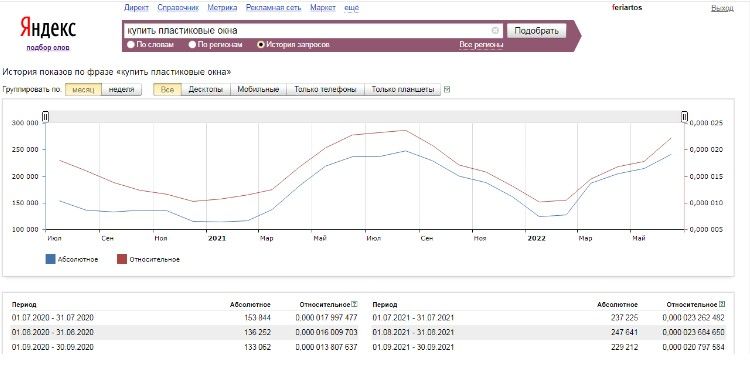Click the red Относительное legend swatch

[122, 259]
